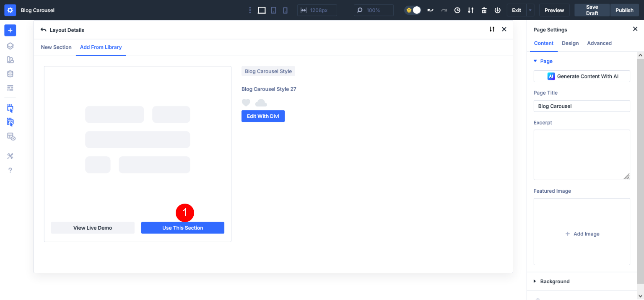Click the trash clear layout icon

tap(484, 10)
